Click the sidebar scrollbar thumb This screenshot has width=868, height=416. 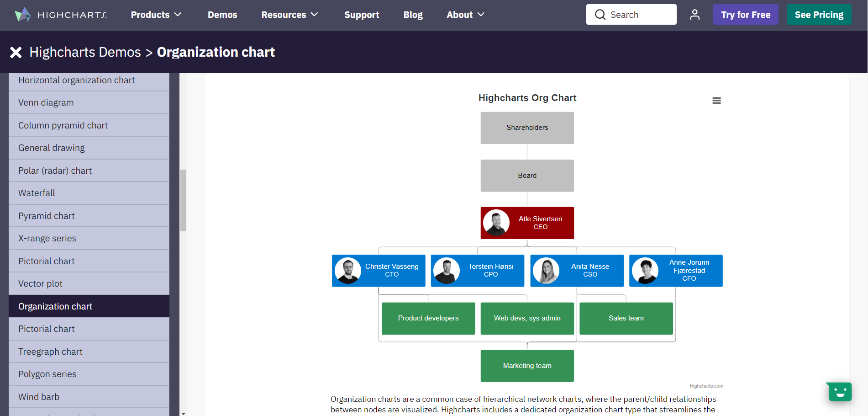tap(183, 200)
